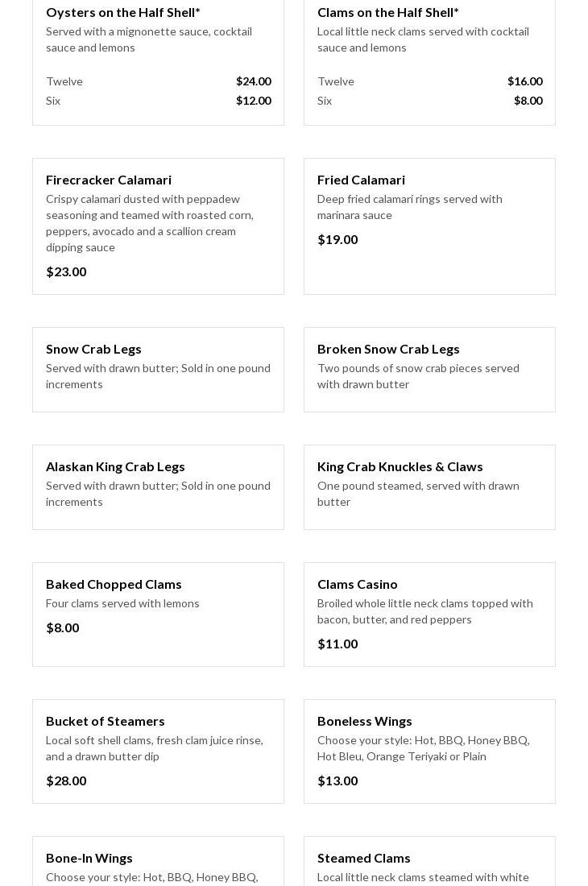Screen dimensions: 588x886
Task: Select the Broken Snow Crab Legs title
Action: click(388, 349)
